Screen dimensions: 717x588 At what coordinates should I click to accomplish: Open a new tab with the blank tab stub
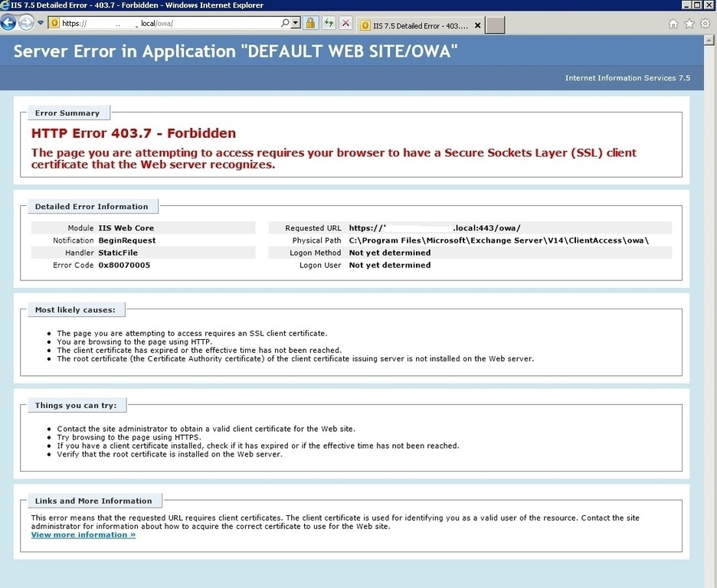pos(494,24)
